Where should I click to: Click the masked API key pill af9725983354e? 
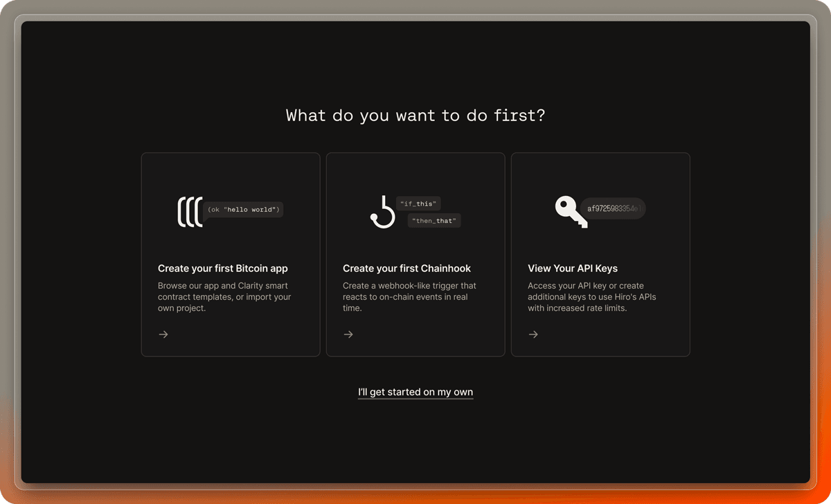click(613, 208)
